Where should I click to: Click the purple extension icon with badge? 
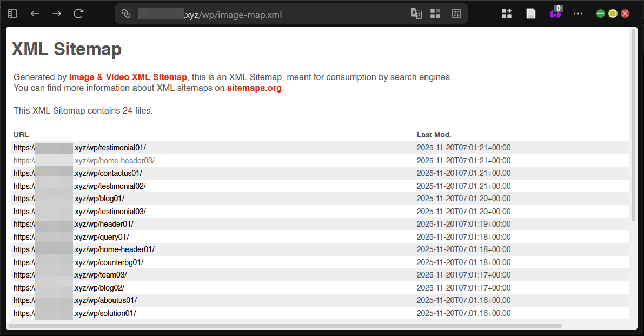click(554, 13)
